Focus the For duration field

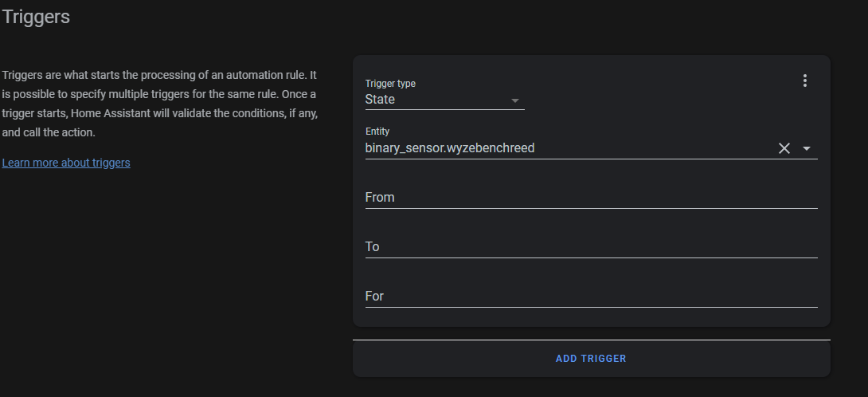pyautogui.click(x=591, y=296)
